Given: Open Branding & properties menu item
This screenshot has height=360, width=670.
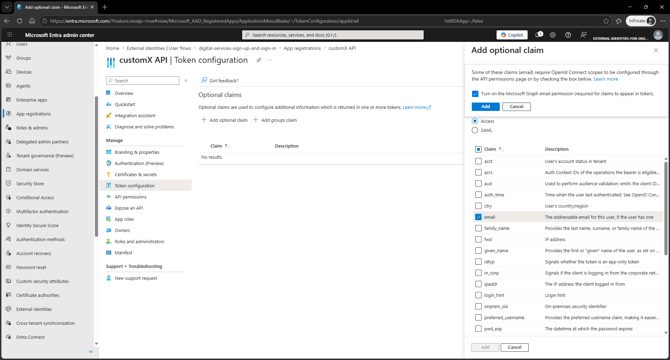Looking at the screenshot, I should point(137,152).
